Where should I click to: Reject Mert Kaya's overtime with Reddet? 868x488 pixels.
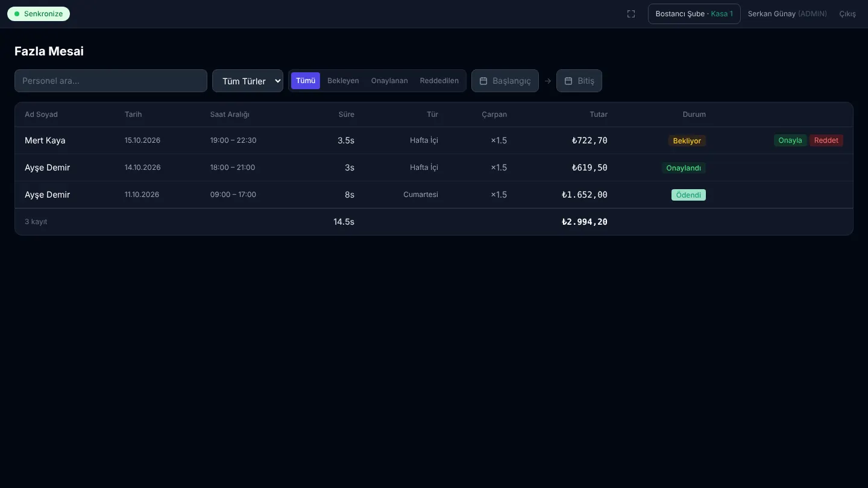(x=826, y=140)
